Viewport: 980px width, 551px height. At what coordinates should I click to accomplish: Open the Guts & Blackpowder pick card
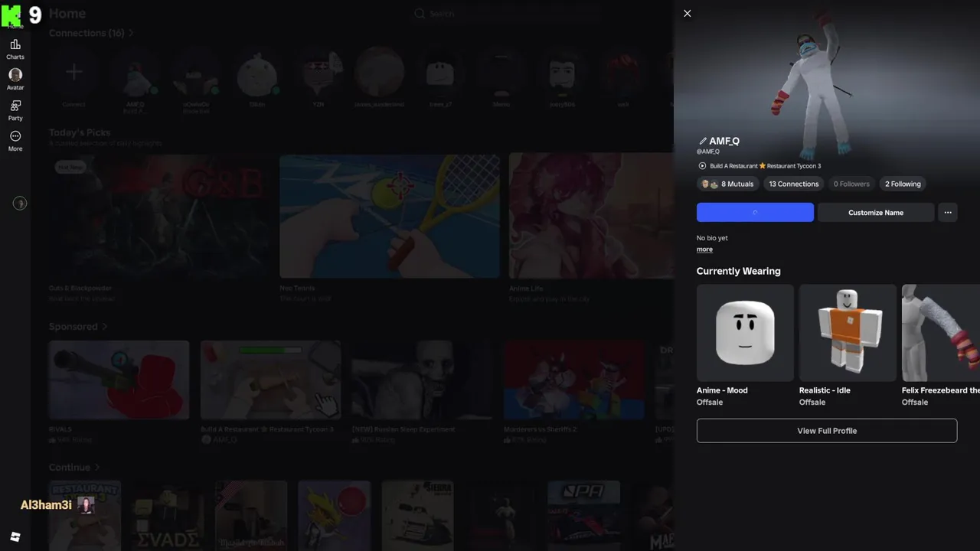(x=159, y=216)
